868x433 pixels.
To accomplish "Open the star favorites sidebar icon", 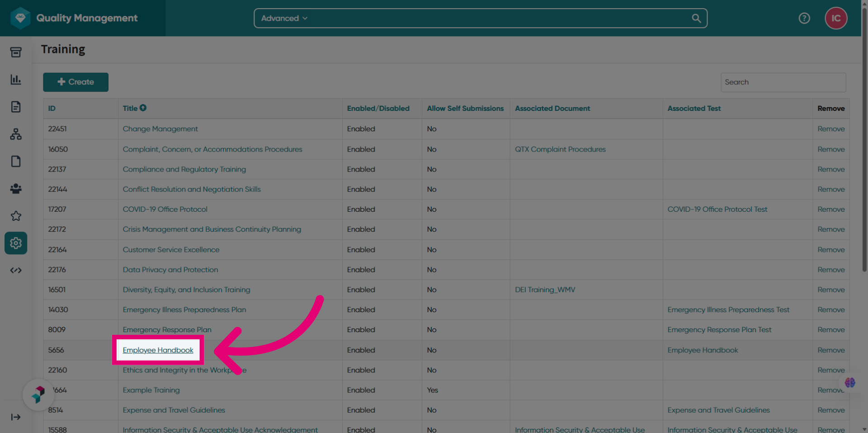I will pos(16,216).
